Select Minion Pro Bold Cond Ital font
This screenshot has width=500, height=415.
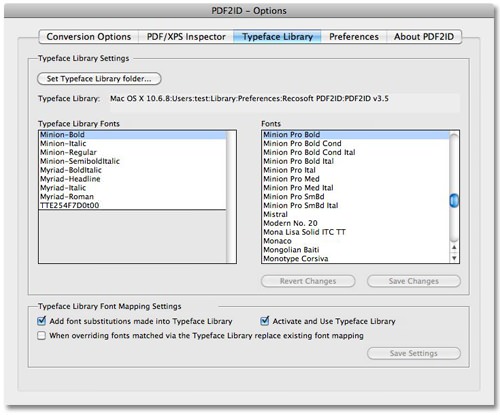click(356, 152)
